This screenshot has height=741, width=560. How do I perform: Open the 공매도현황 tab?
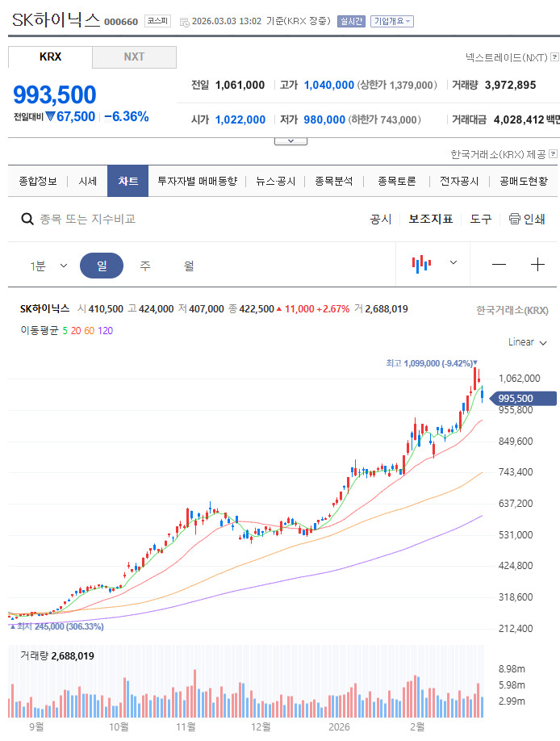click(524, 181)
